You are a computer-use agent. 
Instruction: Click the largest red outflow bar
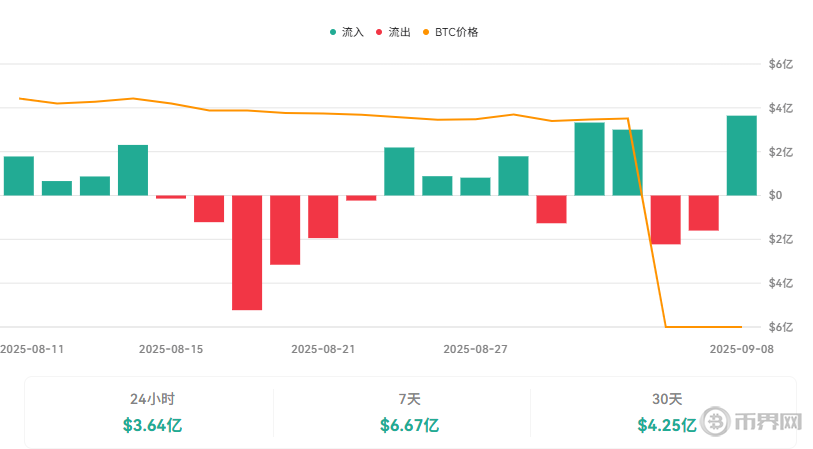247,252
